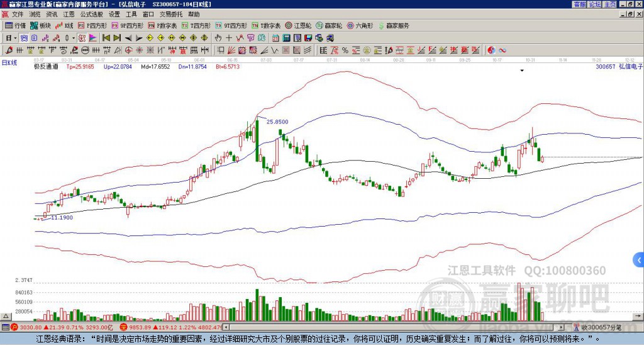Open the T四方形 tool
The height and width of the screenshot is (345, 644).
[196, 25]
